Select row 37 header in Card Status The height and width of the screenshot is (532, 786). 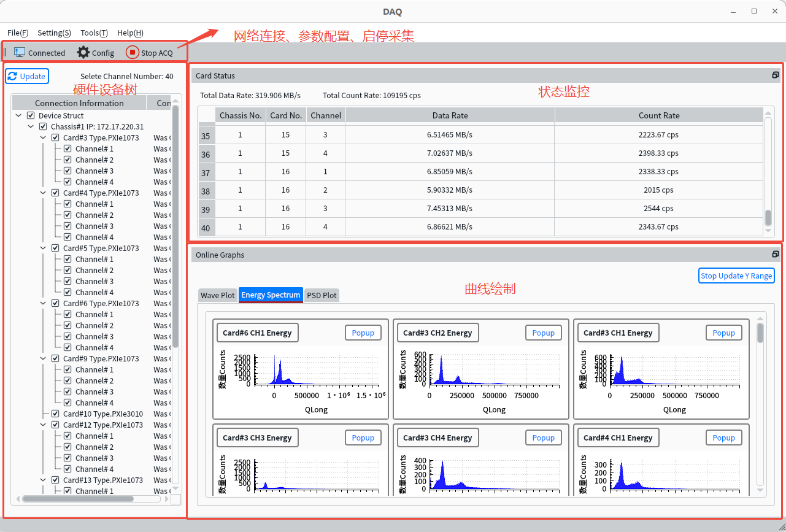point(206,173)
